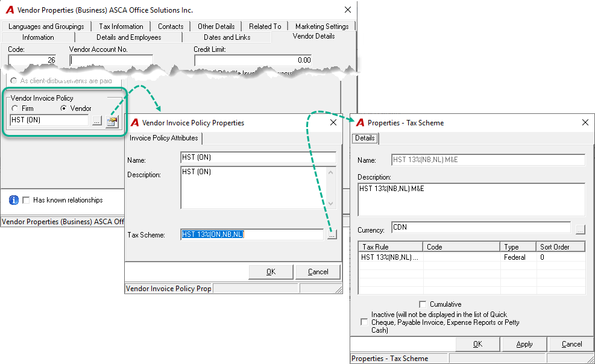Open vendor invoice policy properties icon

pyautogui.click(x=112, y=121)
